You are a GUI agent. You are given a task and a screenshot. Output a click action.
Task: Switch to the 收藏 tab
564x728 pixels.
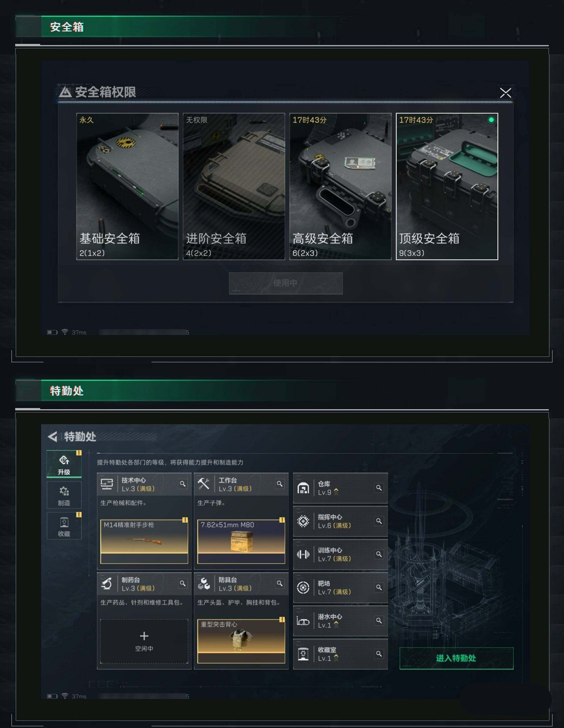[x=64, y=526]
